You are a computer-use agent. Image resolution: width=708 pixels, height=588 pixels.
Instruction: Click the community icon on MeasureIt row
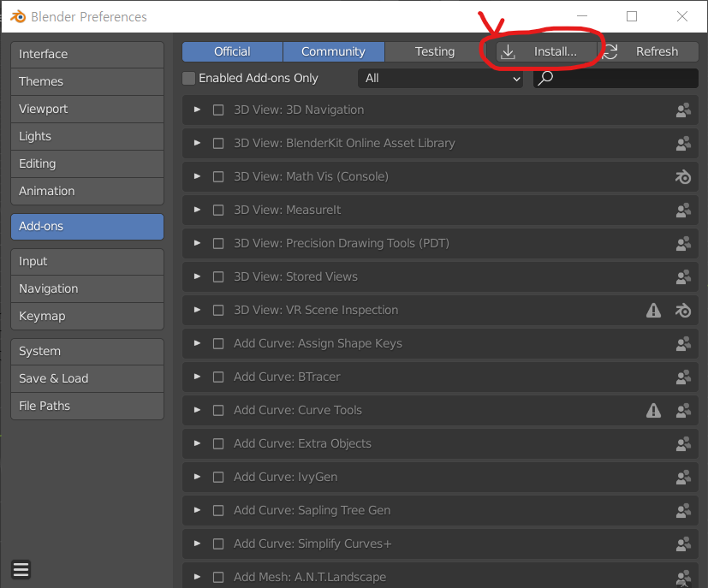coord(683,211)
